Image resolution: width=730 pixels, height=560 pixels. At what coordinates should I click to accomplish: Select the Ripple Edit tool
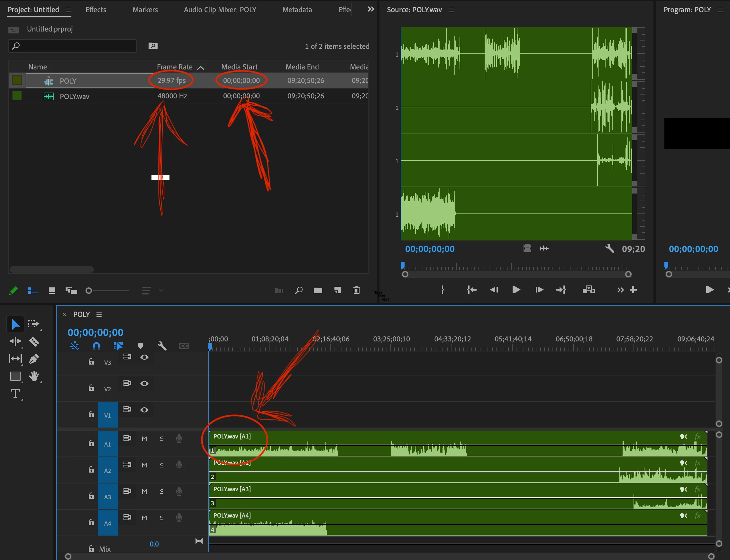[x=15, y=341]
